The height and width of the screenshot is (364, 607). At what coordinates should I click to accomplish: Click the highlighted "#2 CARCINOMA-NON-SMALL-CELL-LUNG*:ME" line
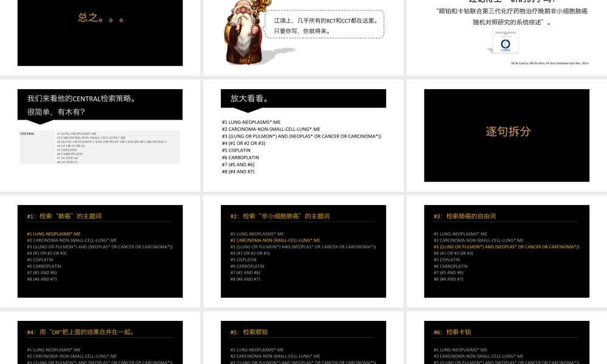tap(275, 240)
